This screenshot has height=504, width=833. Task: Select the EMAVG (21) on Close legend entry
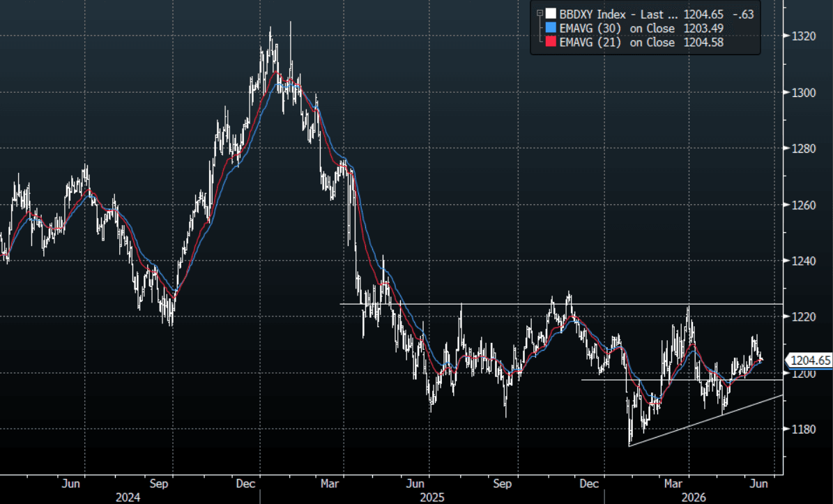click(x=617, y=42)
